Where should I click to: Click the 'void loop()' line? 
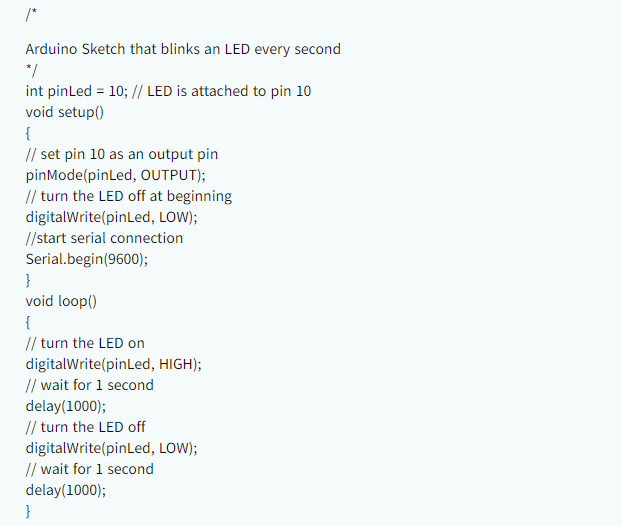[61, 301]
